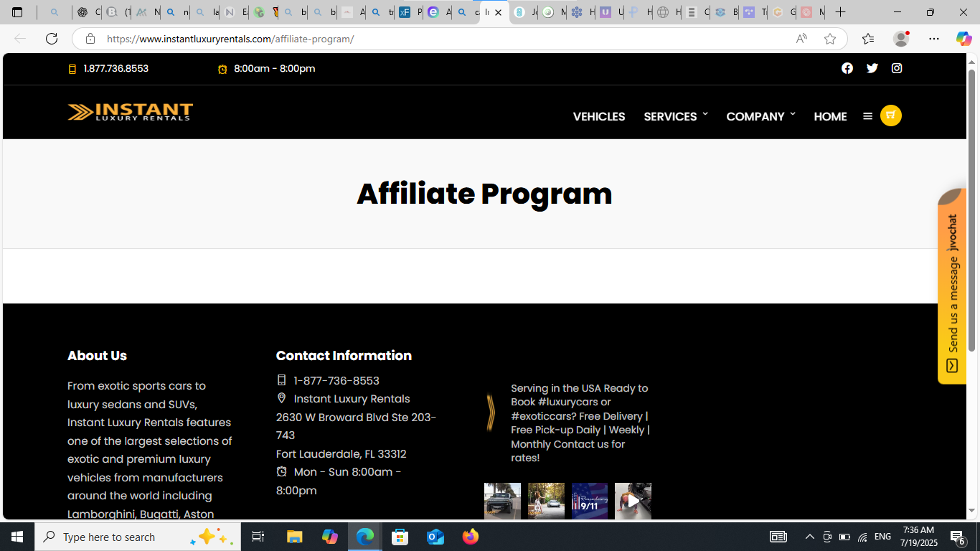This screenshot has width=980, height=551.
Task: Click the footer phone icon next to 1-877-736-8553
Action: [281, 380]
